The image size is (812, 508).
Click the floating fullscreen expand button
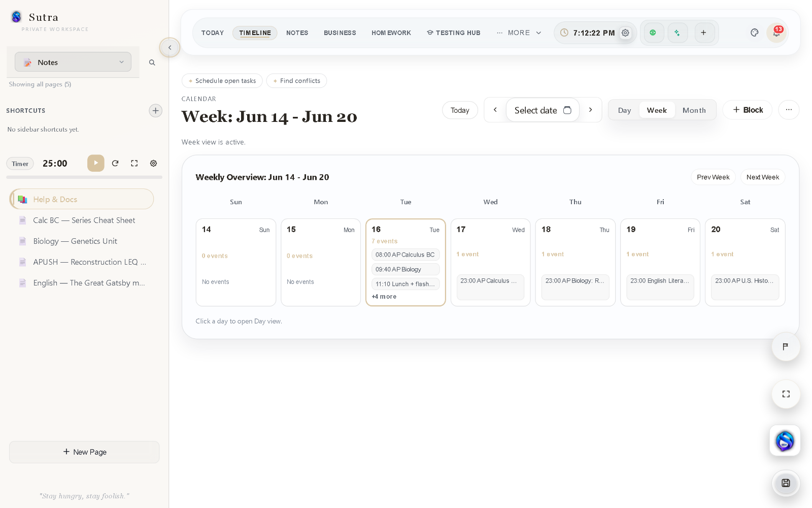click(x=786, y=394)
